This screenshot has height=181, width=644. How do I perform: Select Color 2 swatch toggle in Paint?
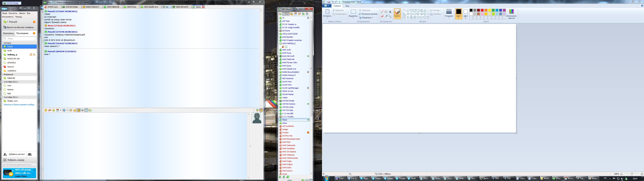click(x=466, y=14)
